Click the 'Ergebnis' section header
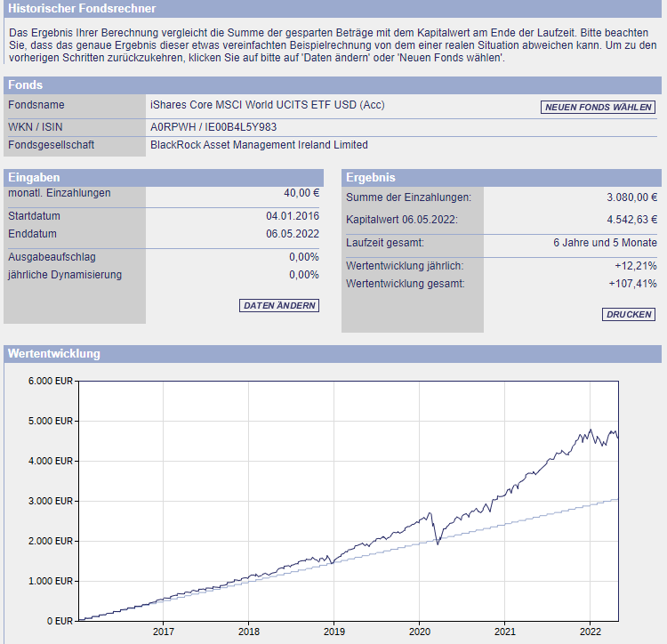 [x=370, y=178]
